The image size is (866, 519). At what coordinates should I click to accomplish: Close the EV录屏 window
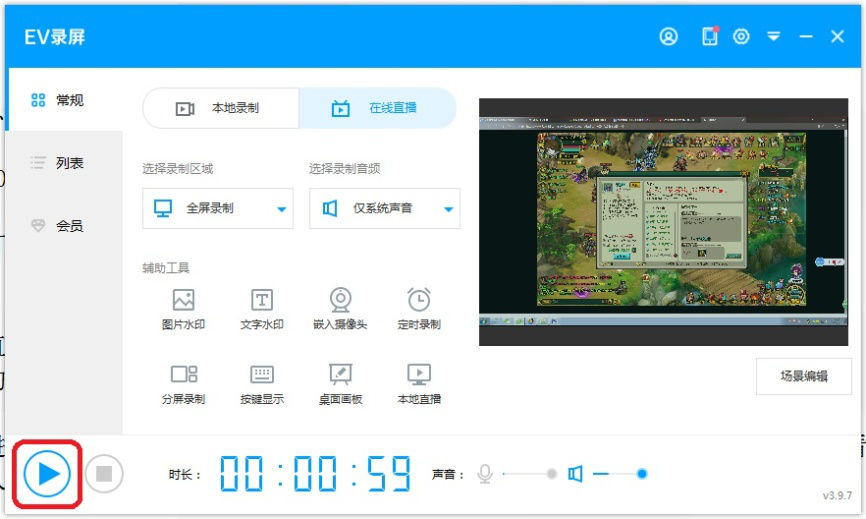click(x=837, y=36)
